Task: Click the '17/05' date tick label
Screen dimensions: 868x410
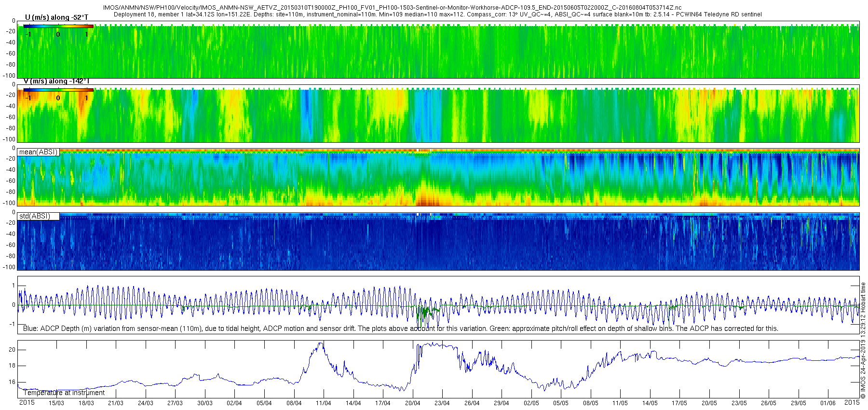Action: [679, 403]
